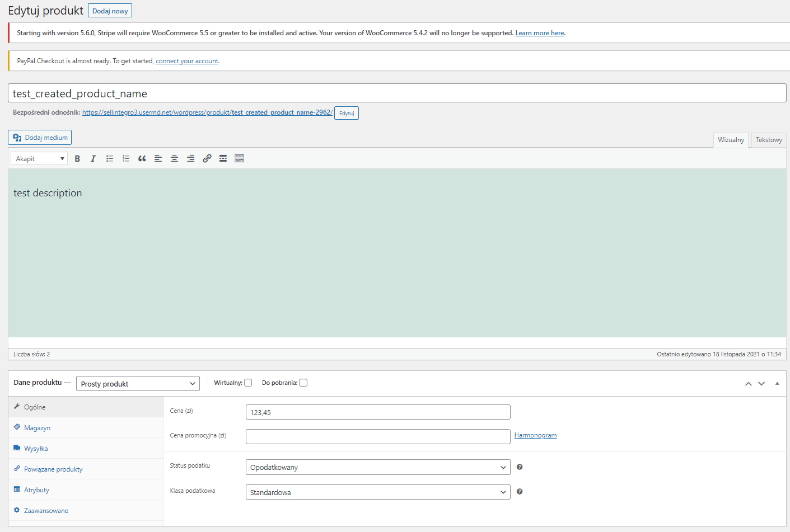This screenshot has width=790, height=532.
Task: Align text right
Action: click(x=191, y=159)
